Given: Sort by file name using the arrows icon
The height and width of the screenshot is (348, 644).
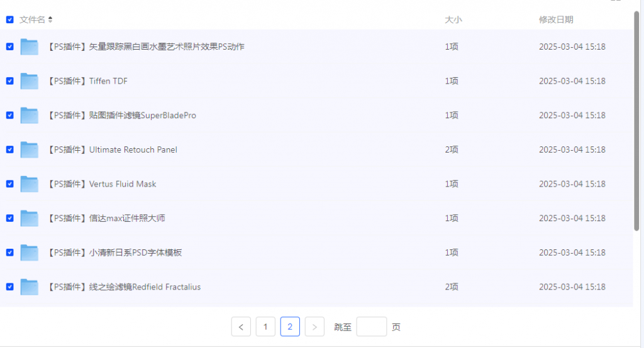Looking at the screenshot, I should pyautogui.click(x=50, y=19).
